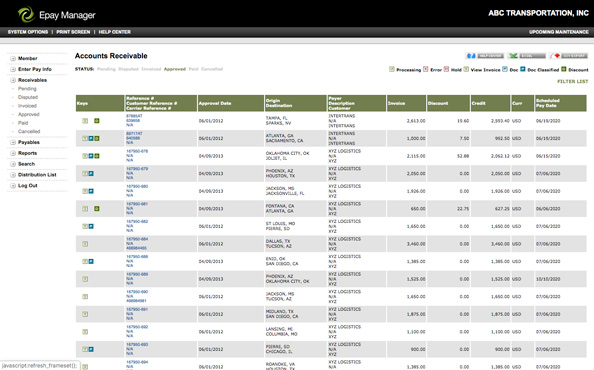The image size is (594, 370).
Task: Open reference link 167950-689
Action: [x=137, y=274]
